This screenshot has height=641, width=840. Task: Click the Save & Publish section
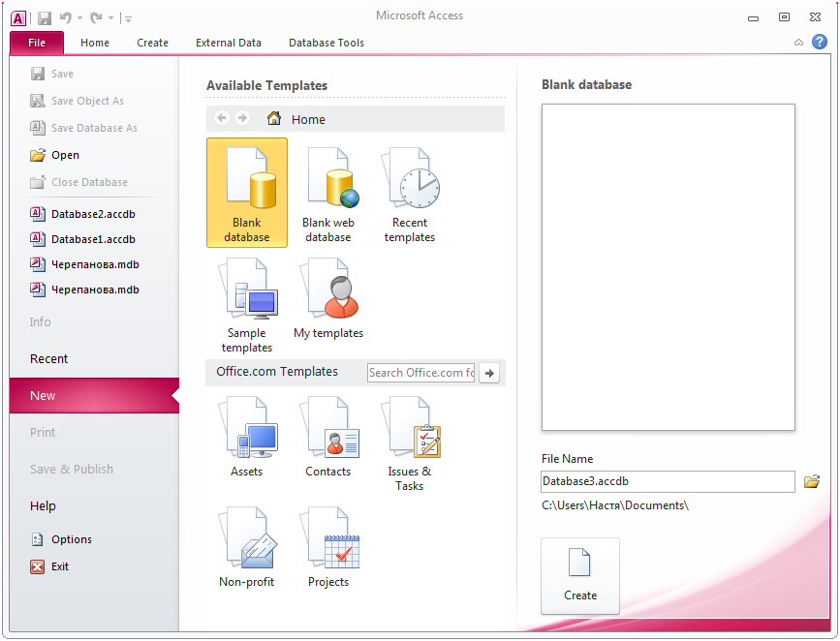[x=72, y=469]
